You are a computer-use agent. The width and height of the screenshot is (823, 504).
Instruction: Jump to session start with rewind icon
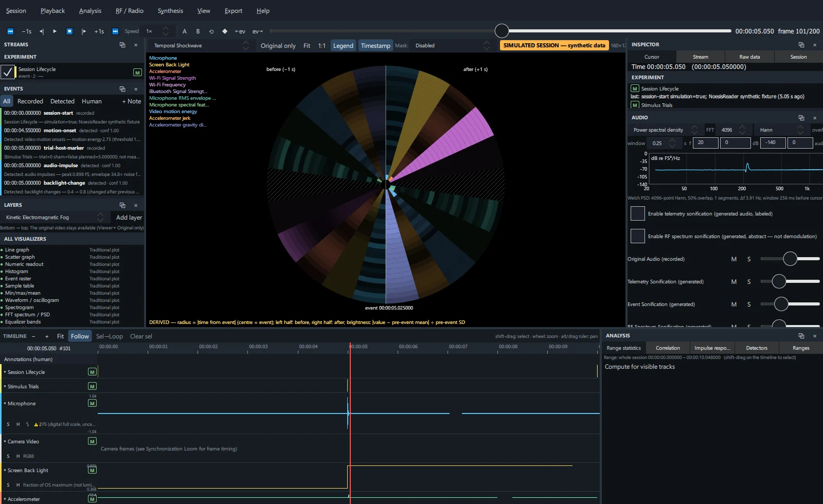(x=10, y=31)
